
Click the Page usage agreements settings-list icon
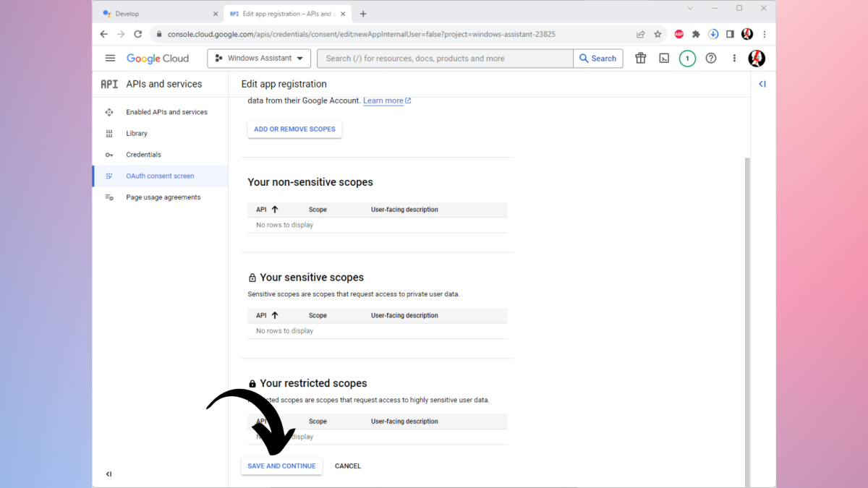(109, 197)
